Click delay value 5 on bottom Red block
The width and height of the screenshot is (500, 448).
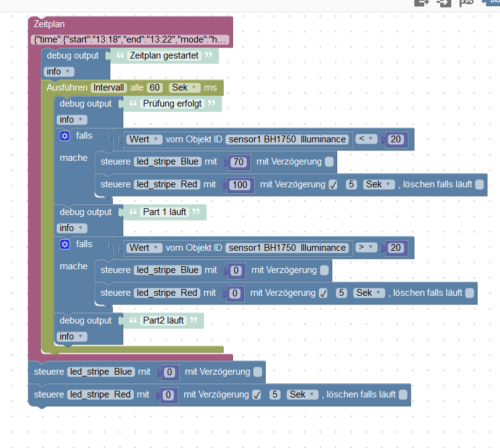tap(274, 394)
